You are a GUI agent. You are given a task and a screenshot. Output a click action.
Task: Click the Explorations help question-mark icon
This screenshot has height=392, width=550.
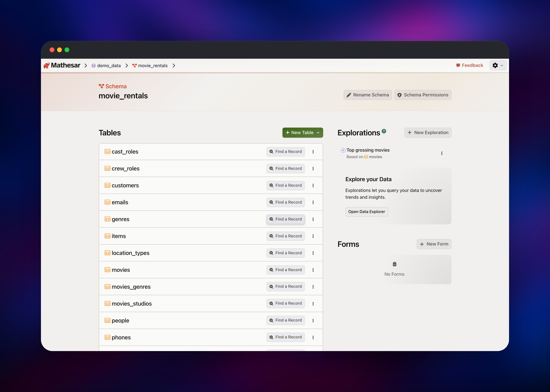pos(384,131)
